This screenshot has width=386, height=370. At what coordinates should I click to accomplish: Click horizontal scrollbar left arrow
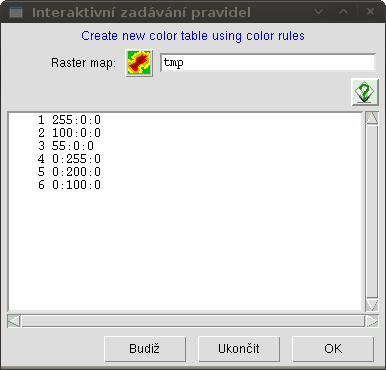pyautogui.click(x=14, y=321)
